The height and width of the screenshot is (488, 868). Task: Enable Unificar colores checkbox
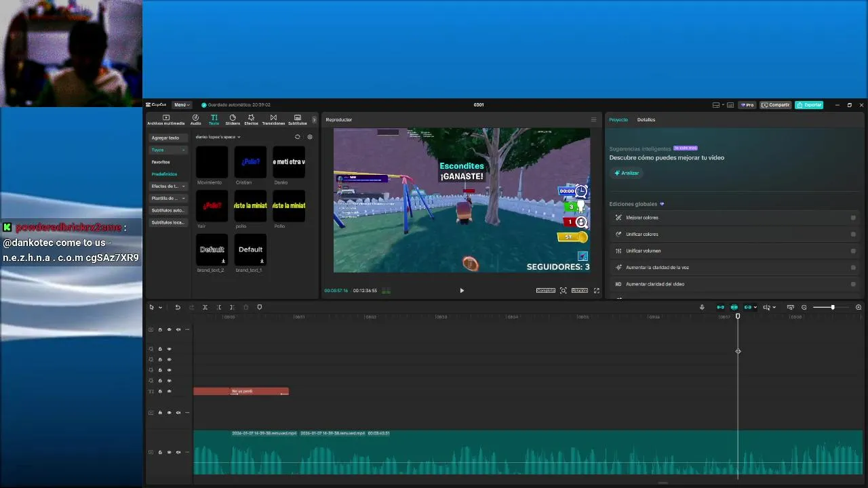click(x=853, y=235)
